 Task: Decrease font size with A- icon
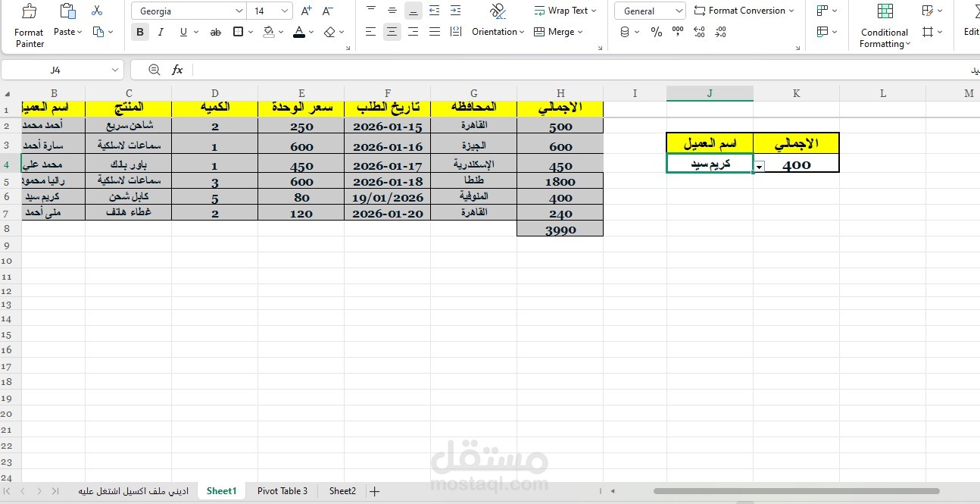[x=328, y=11]
